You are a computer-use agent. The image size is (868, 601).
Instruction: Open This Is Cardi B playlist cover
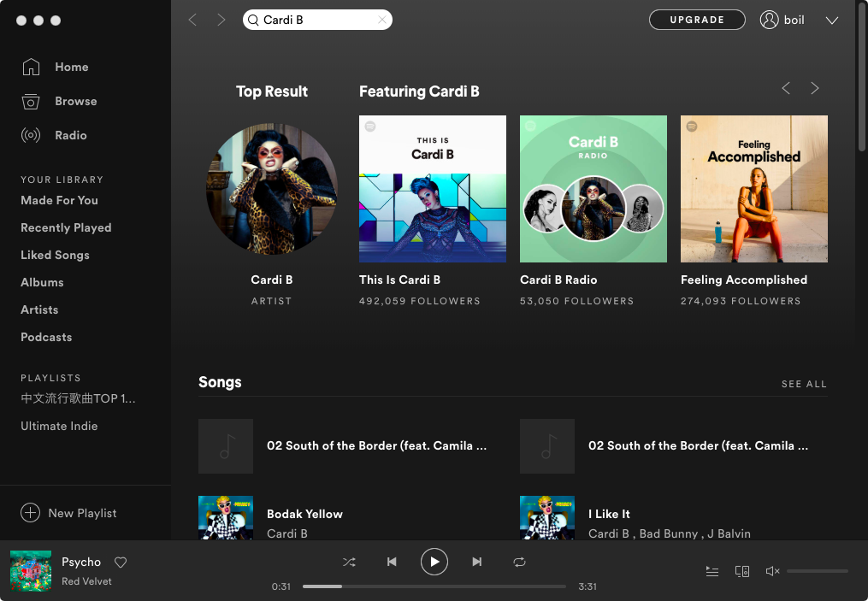[433, 189]
